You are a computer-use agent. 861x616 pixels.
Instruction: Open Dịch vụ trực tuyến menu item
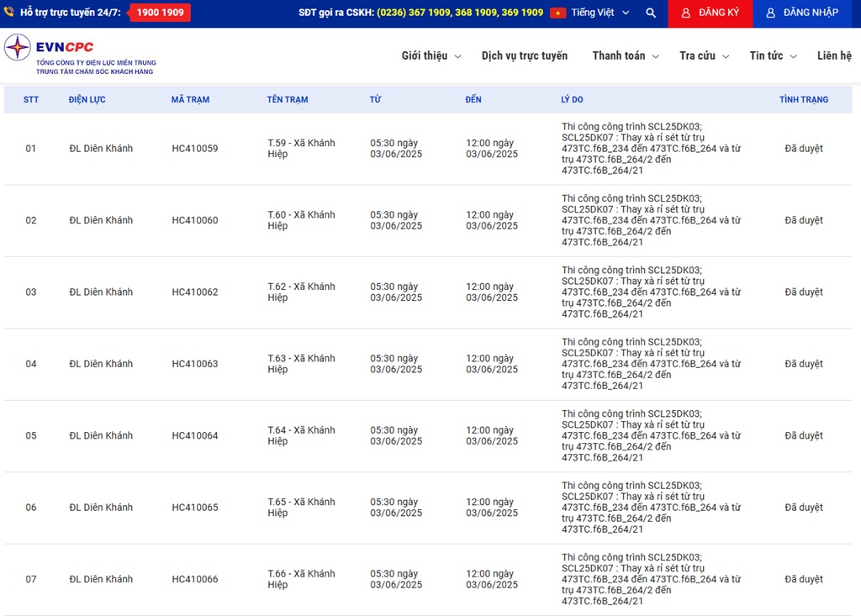coord(524,56)
